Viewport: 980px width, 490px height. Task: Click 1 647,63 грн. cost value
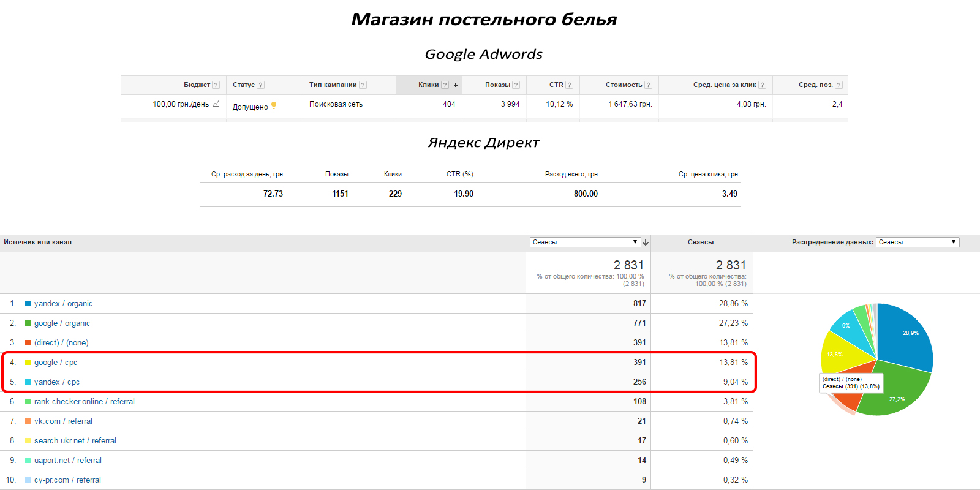[630, 104]
